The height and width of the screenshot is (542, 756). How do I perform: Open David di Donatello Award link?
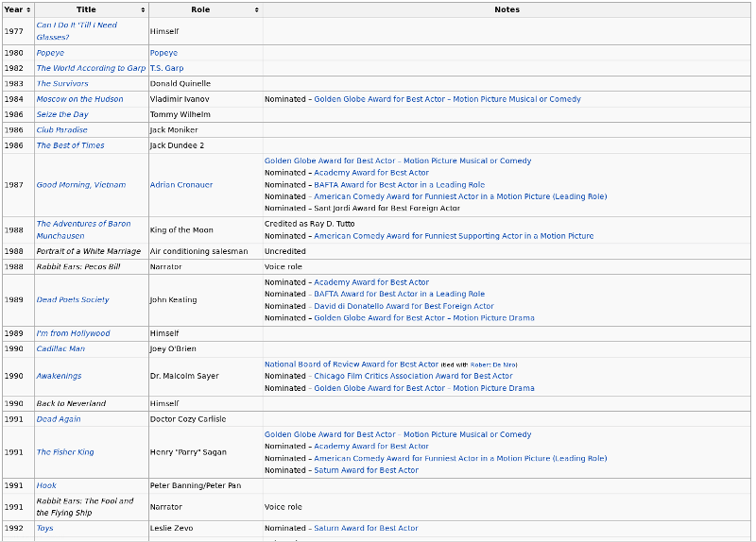(x=404, y=306)
